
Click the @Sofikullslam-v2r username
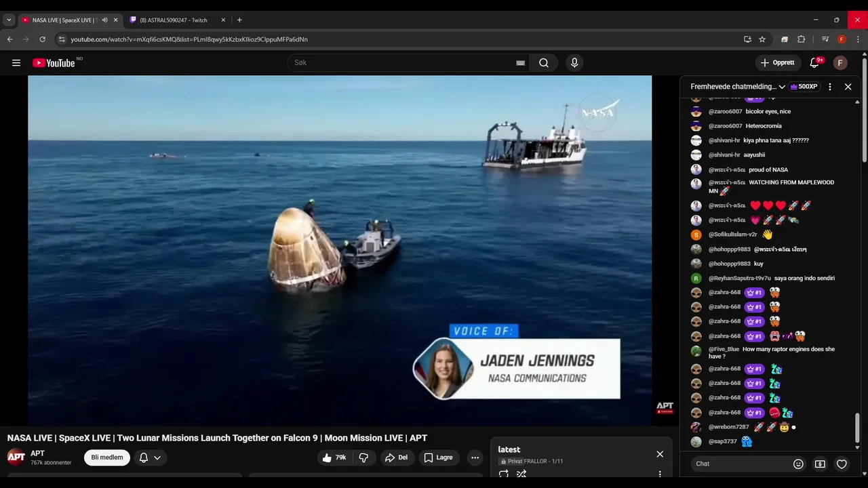click(x=733, y=235)
